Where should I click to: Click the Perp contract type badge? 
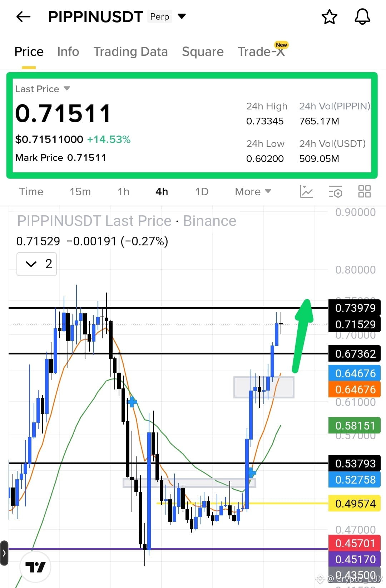click(x=160, y=16)
